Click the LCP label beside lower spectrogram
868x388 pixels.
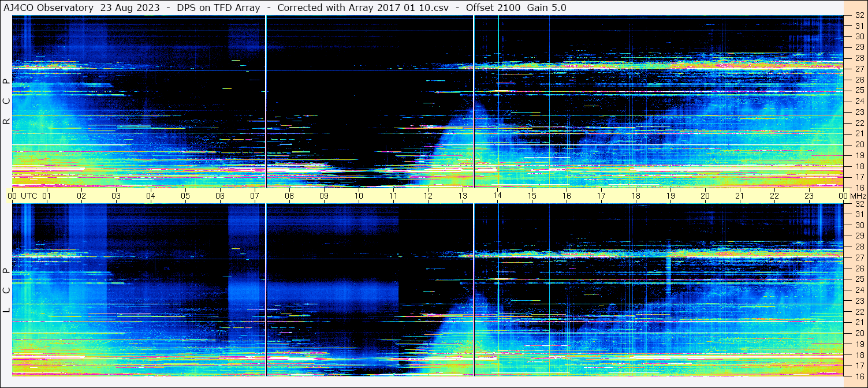tap(6, 290)
